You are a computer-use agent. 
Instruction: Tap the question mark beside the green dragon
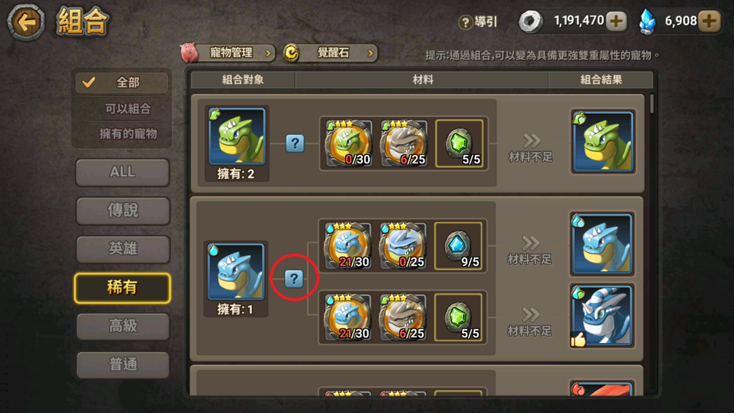[x=295, y=143]
